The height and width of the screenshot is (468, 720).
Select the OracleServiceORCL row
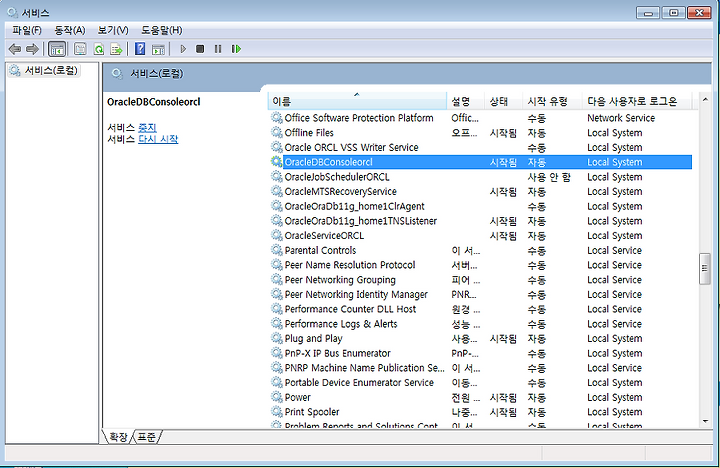[x=480, y=235]
